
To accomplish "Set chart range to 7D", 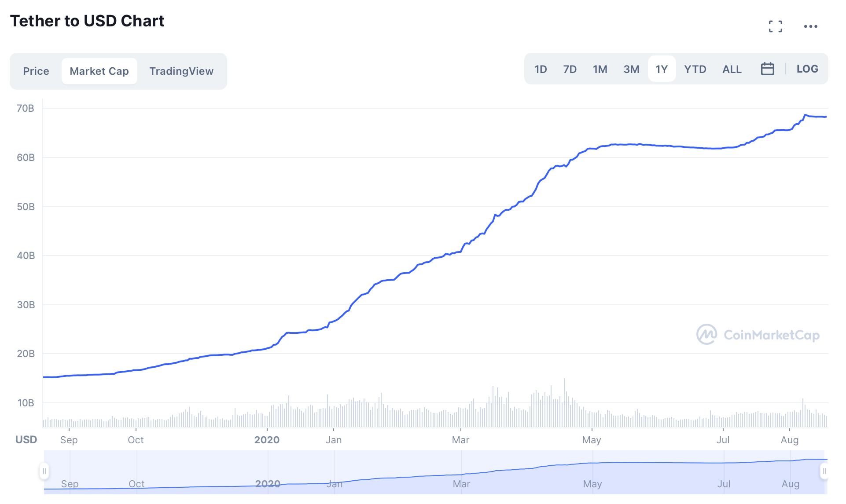I will pyautogui.click(x=570, y=69).
